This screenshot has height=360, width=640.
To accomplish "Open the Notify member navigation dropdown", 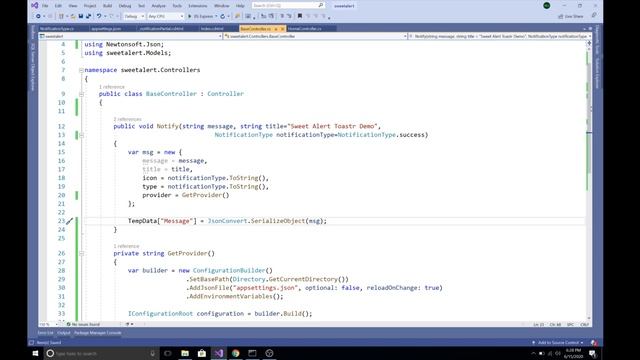I will (x=500, y=36).
